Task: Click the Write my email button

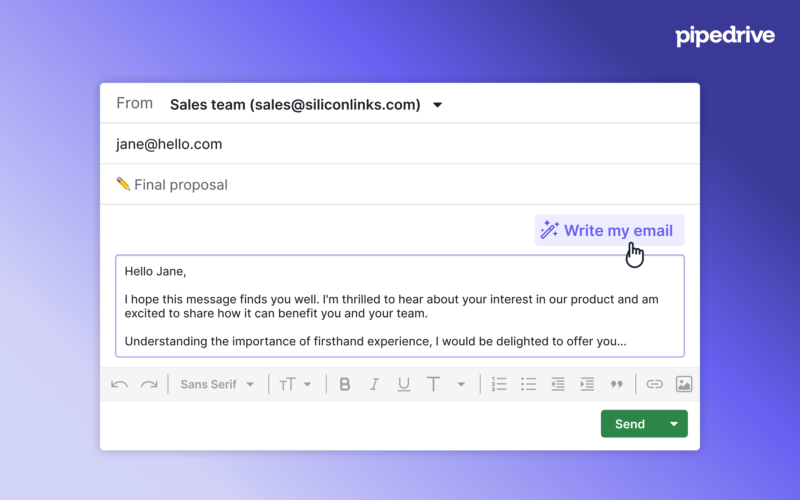Action: (x=609, y=231)
